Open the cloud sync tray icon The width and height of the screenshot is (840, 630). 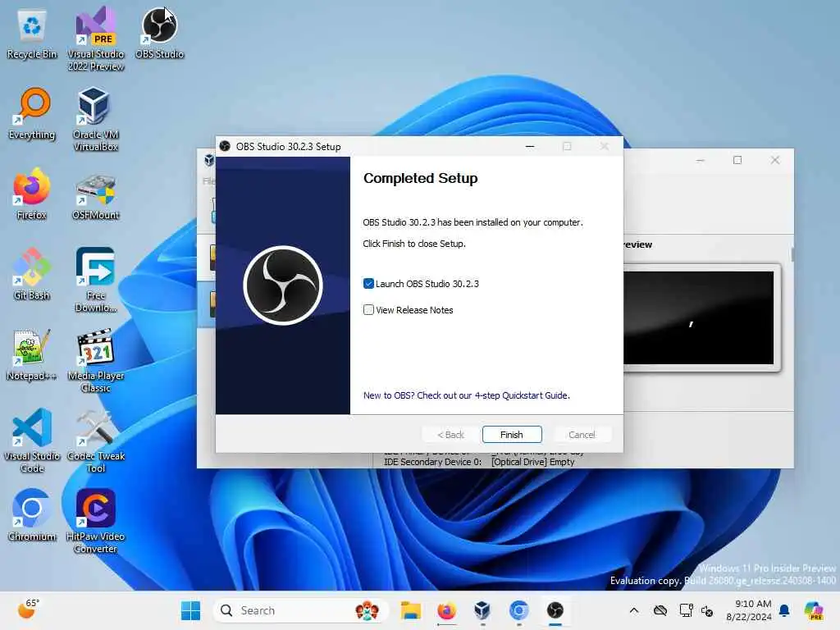[x=660, y=610]
